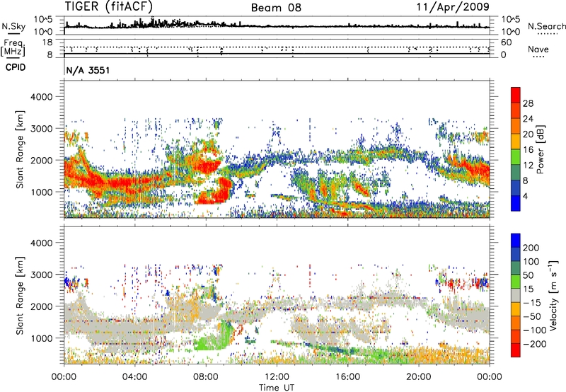
Task: Click the 2000 km tick on power panel
Action: pos(41,160)
